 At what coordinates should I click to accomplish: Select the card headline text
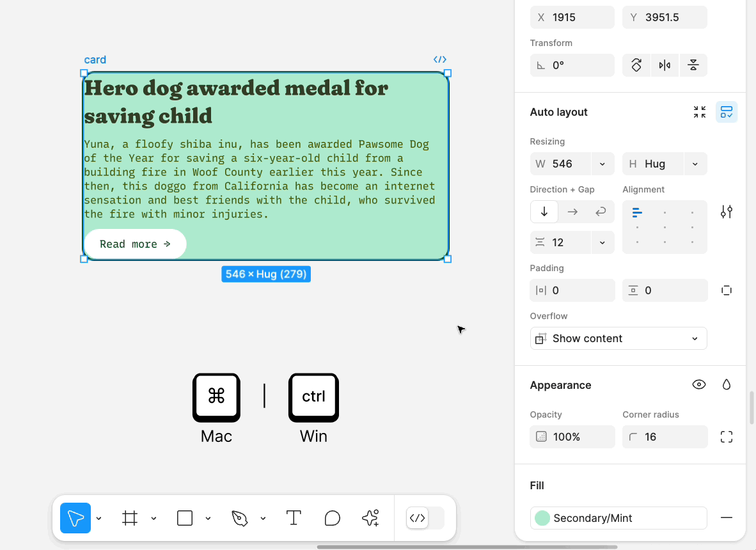pos(236,102)
